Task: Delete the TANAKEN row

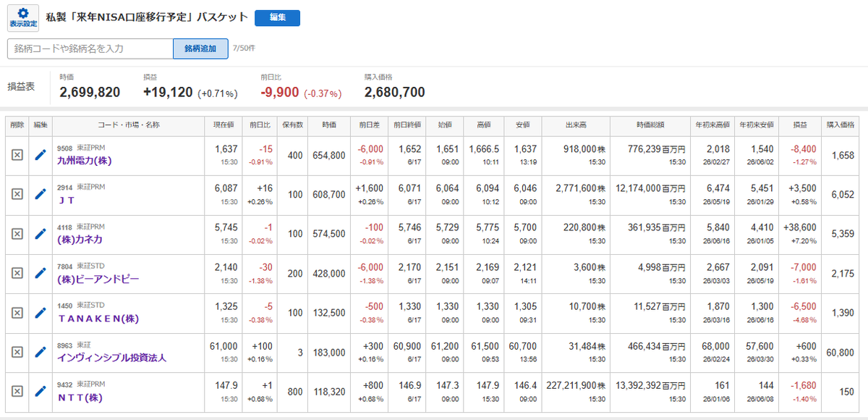Action: tap(17, 312)
